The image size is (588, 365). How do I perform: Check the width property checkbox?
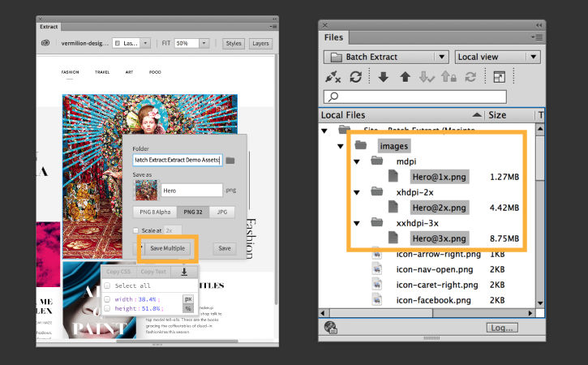pyautogui.click(x=107, y=299)
